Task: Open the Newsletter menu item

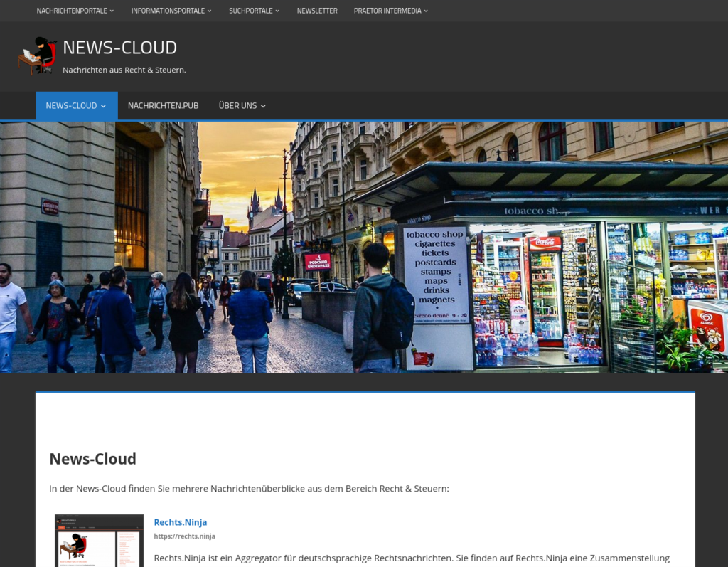Action: 317,11
